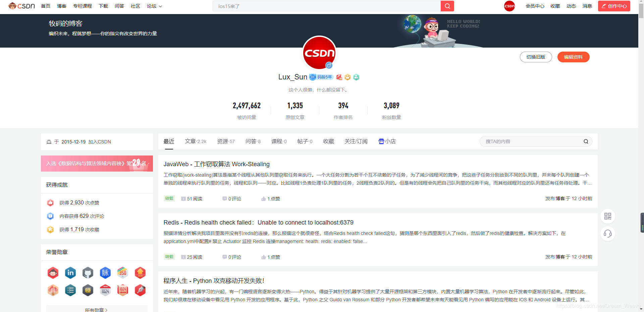Click the teal list medal
Viewport: 644px width, 312px height.
tap(70, 290)
